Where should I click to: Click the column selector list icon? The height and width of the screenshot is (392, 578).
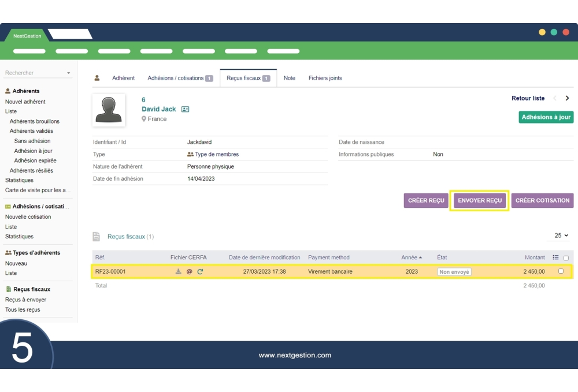click(555, 257)
